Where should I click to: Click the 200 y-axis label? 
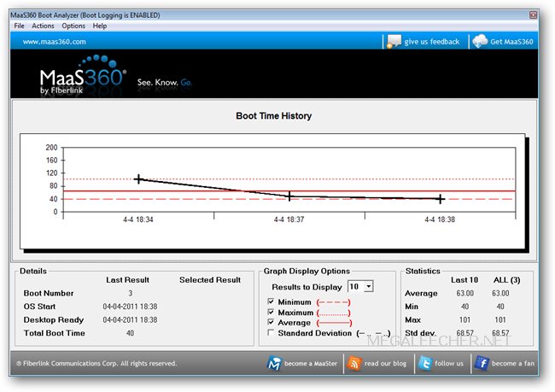pyautogui.click(x=51, y=147)
